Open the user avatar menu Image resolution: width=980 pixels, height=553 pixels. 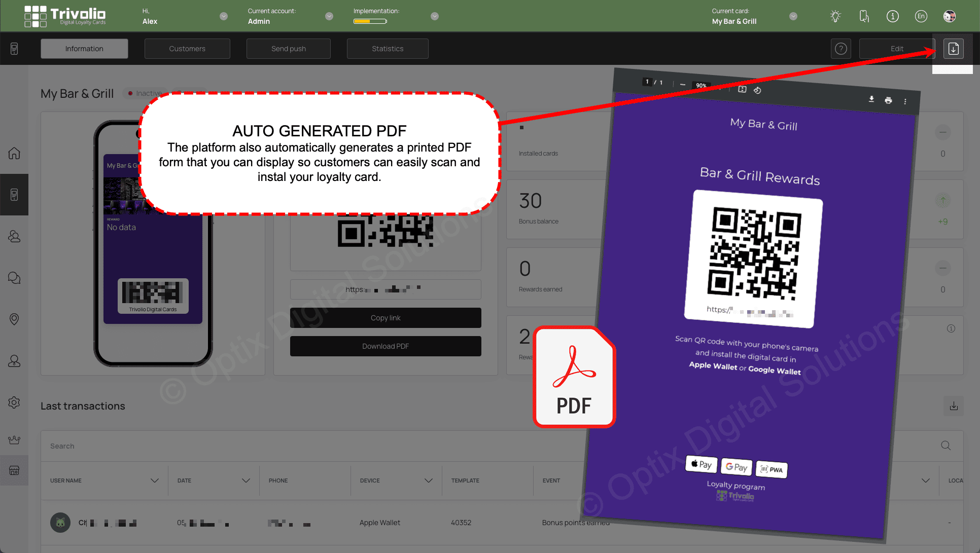(950, 16)
